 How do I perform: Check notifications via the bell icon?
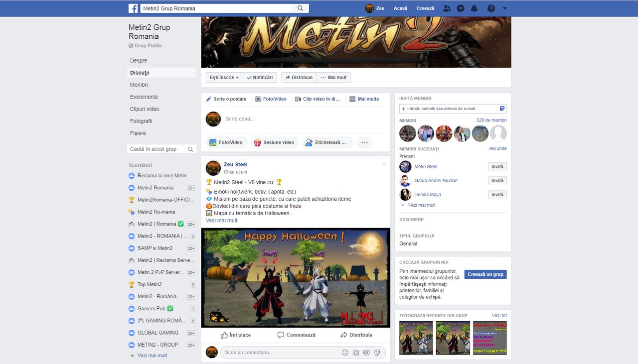click(474, 8)
